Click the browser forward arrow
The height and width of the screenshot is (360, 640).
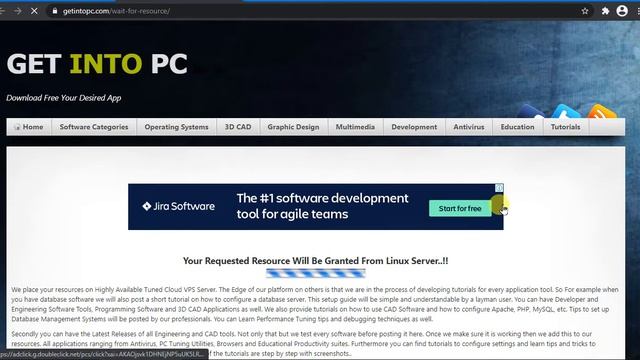coord(18,11)
